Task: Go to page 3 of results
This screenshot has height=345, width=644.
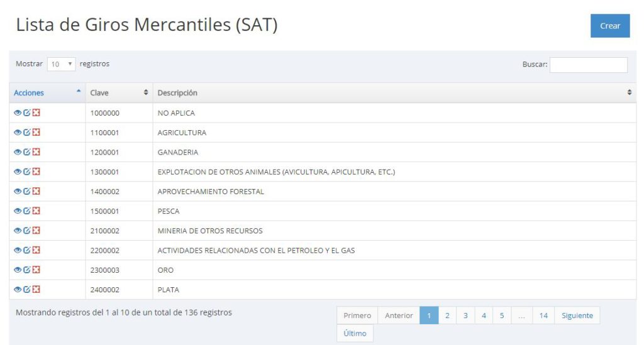Action: (x=465, y=315)
